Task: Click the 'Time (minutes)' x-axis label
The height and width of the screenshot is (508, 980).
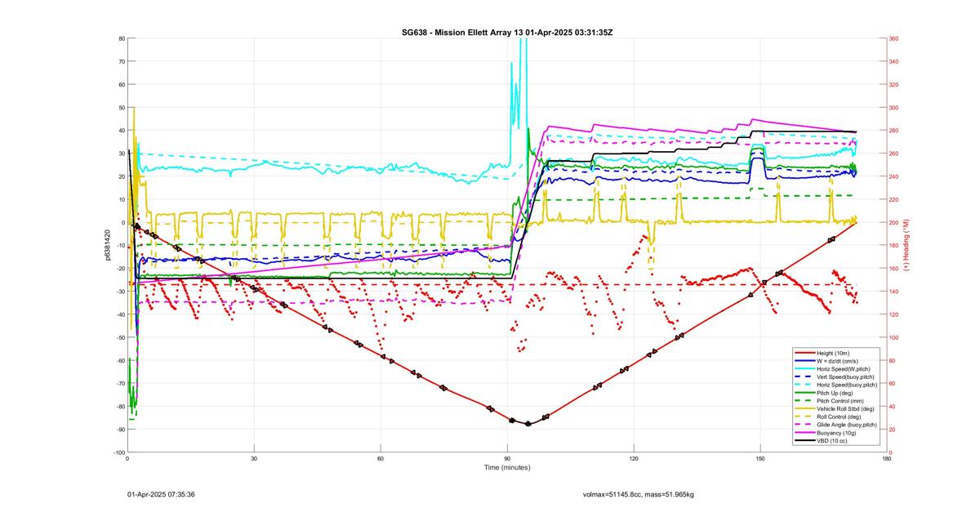Action: [x=507, y=468]
